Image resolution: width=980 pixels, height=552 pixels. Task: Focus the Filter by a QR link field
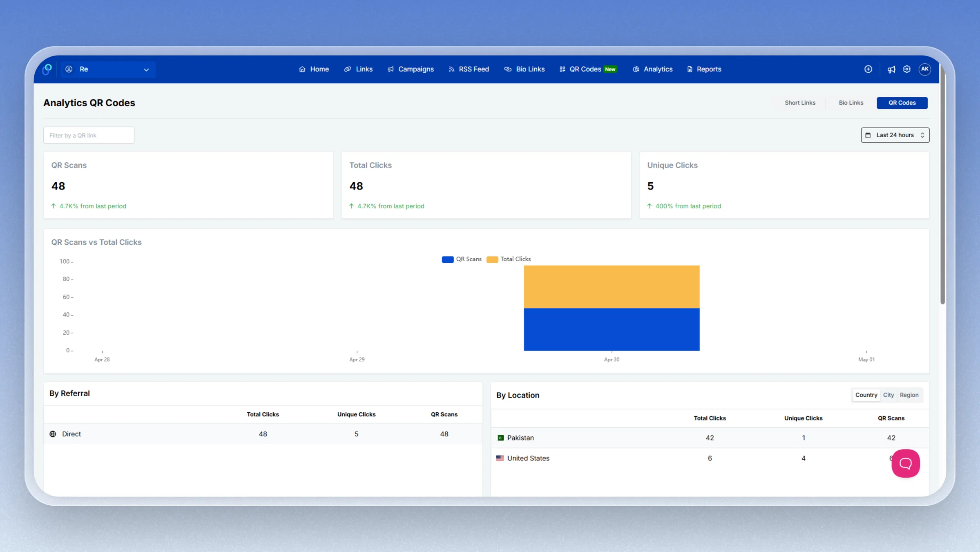[89, 135]
